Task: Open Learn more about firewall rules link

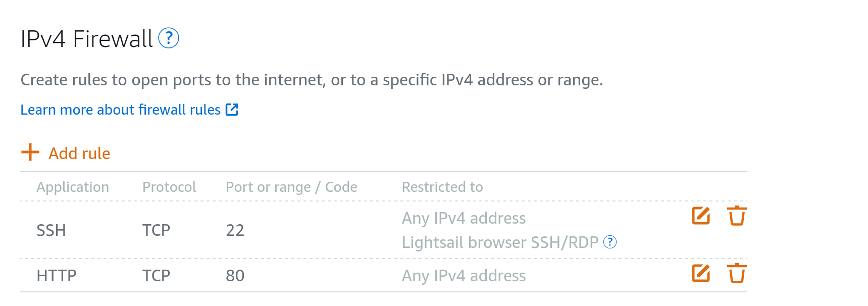Action: 120,110
